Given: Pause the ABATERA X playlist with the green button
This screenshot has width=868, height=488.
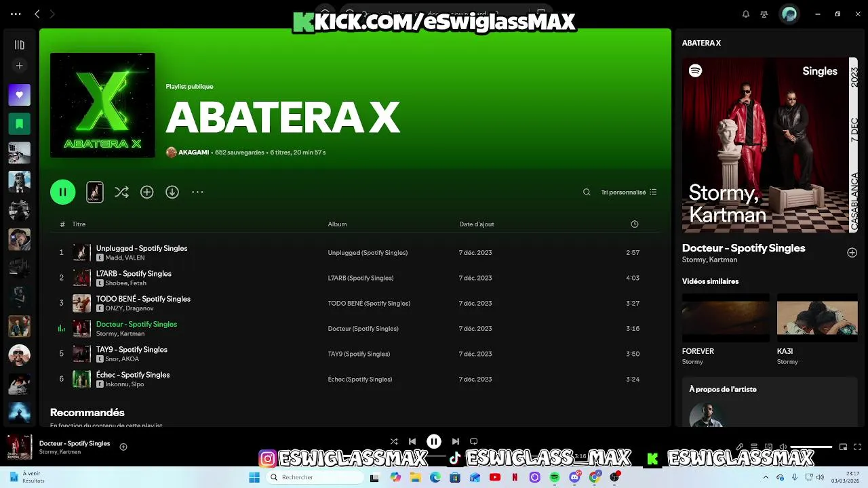Looking at the screenshot, I should point(62,192).
